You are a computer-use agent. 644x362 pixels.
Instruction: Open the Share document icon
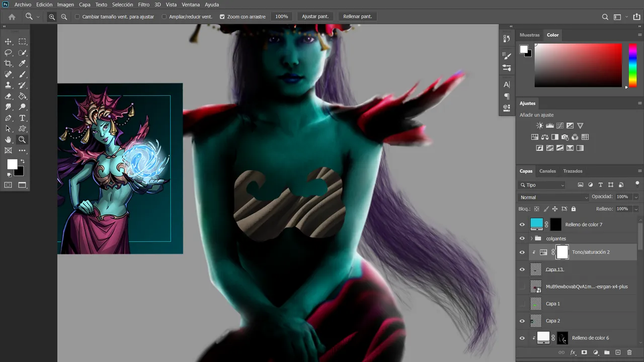click(x=636, y=17)
